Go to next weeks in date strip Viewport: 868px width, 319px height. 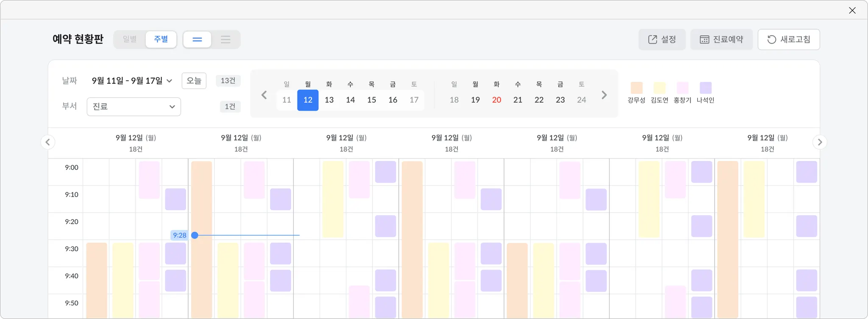(x=604, y=95)
